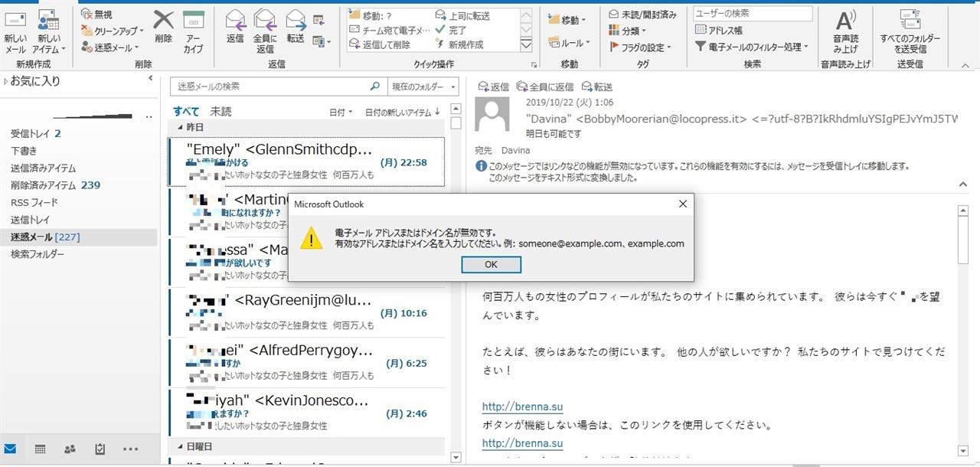Switch to the 未読 (Unread) tab
Viewport: 980px width, 467px height.
point(220,111)
